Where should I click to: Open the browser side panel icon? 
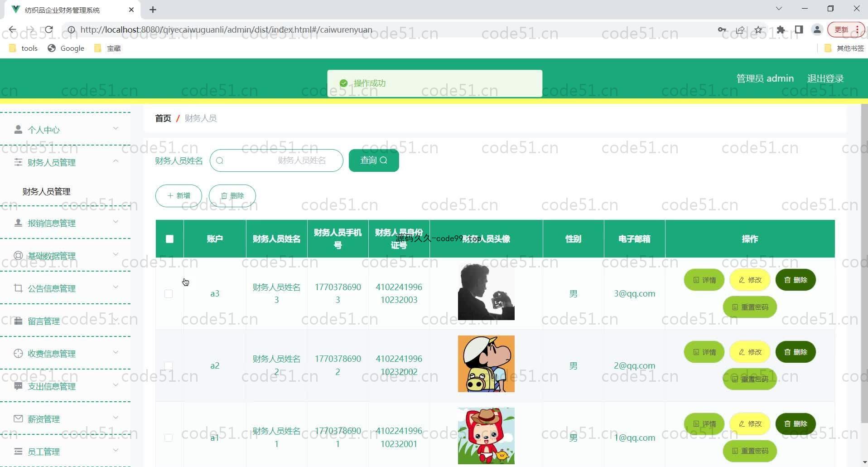[799, 30]
